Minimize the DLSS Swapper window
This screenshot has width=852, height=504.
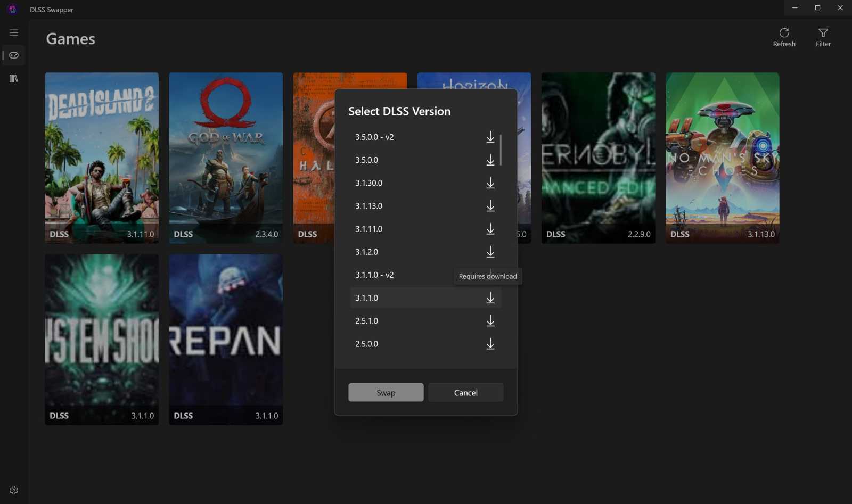(x=794, y=8)
